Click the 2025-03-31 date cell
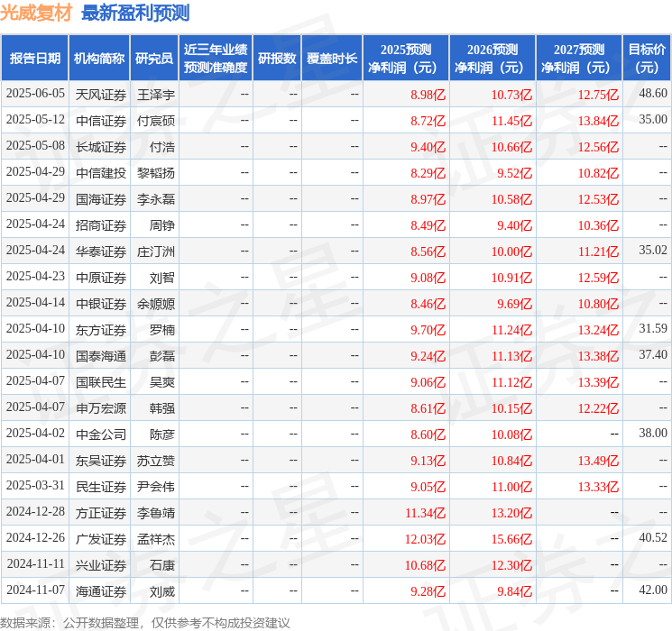 [x=35, y=485]
